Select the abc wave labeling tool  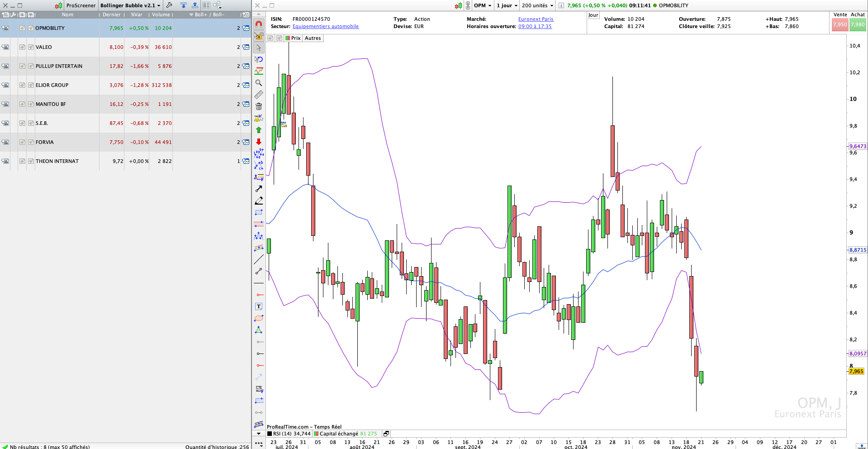(259, 165)
